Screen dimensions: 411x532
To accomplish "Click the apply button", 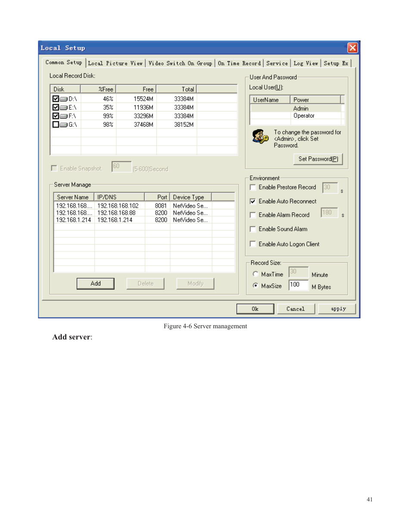I will coord(338,309).
